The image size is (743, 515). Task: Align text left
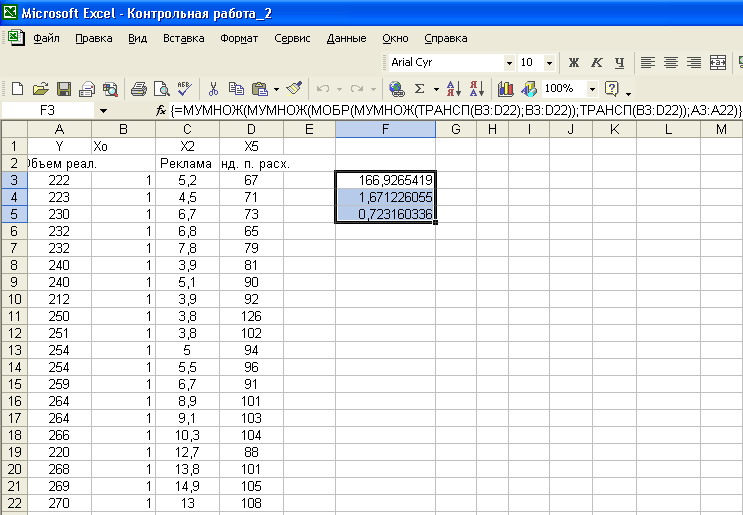click(x=648, y=62)
